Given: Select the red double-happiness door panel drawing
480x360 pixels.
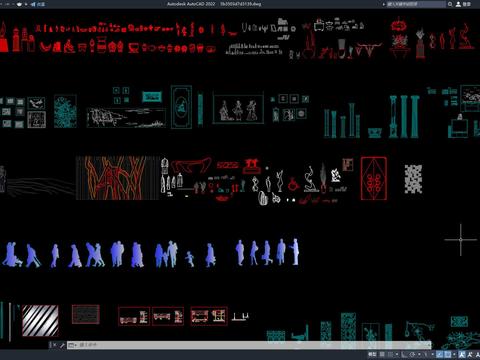Looking at the screenshot, I should click(x=374, y=178).
